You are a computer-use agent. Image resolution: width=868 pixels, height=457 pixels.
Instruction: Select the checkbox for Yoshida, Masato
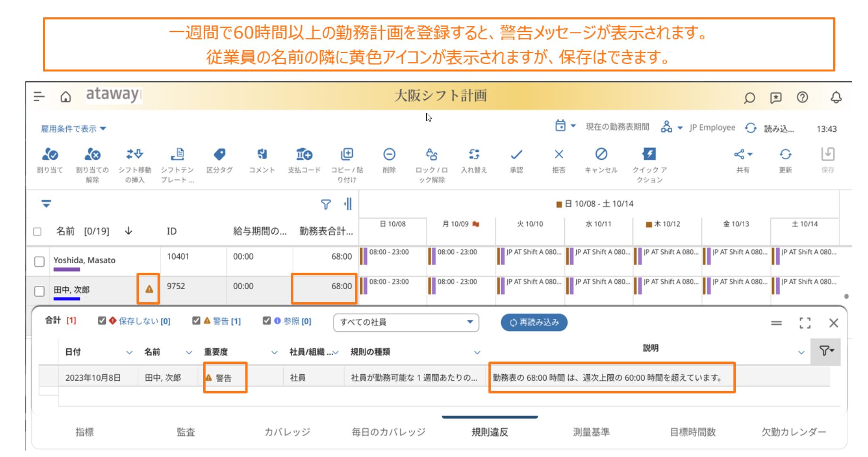coord(40,261)
